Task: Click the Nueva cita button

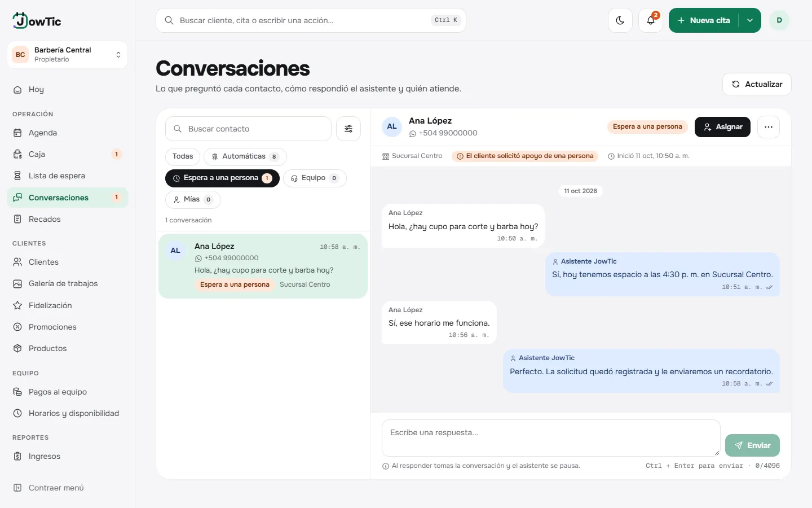Action: tap(704, 20)
